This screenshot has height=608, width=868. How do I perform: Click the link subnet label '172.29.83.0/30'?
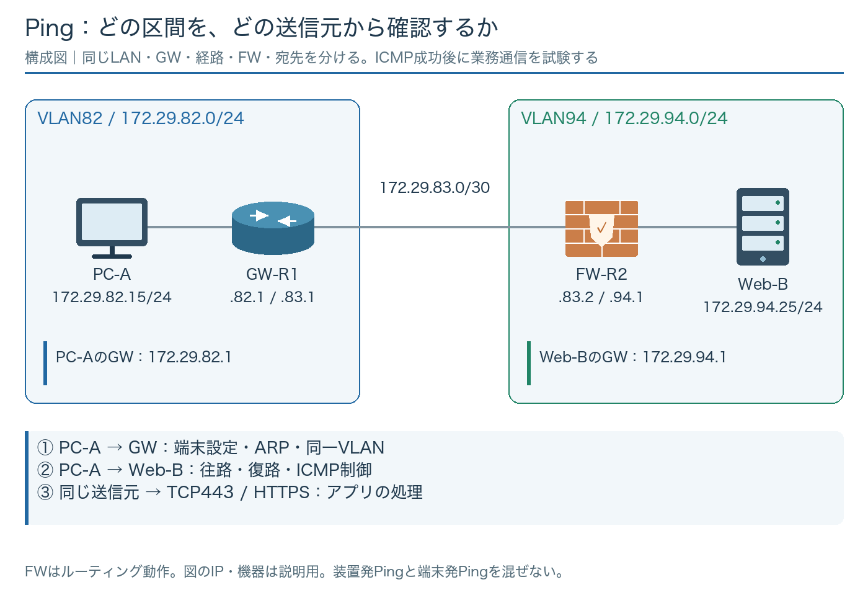coord(435,187)
